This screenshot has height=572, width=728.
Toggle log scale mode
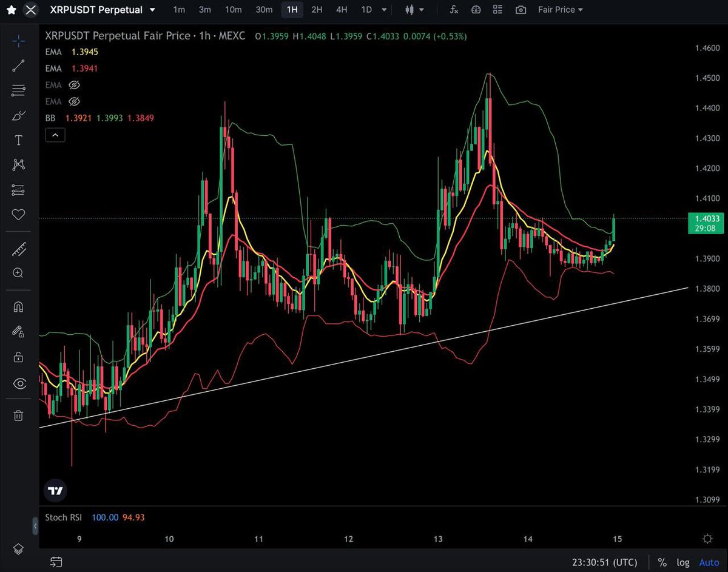coord(682,562)
